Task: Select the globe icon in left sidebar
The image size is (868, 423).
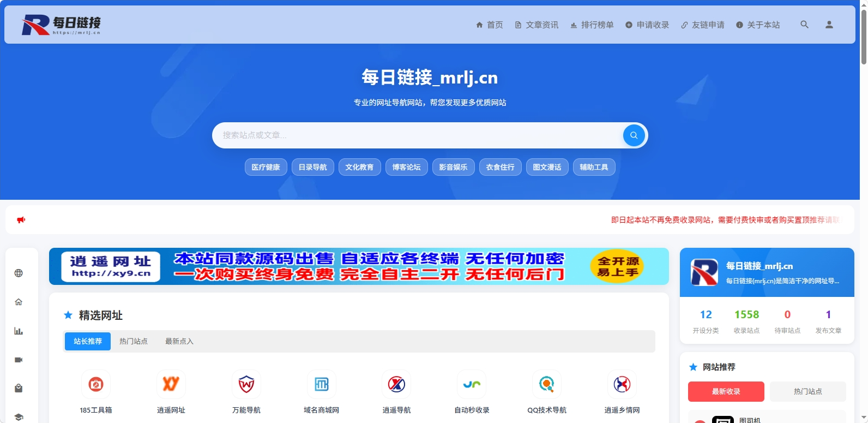Action: (19, 273)
